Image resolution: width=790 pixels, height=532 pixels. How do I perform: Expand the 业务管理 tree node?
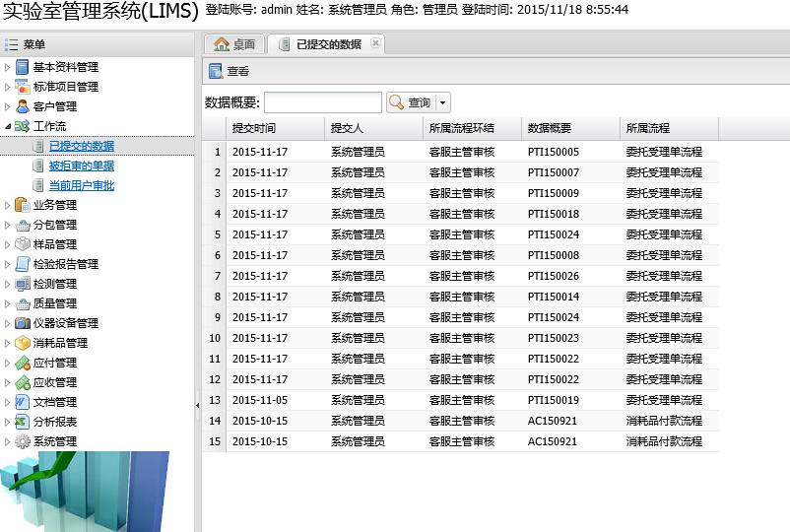point(8,205)
